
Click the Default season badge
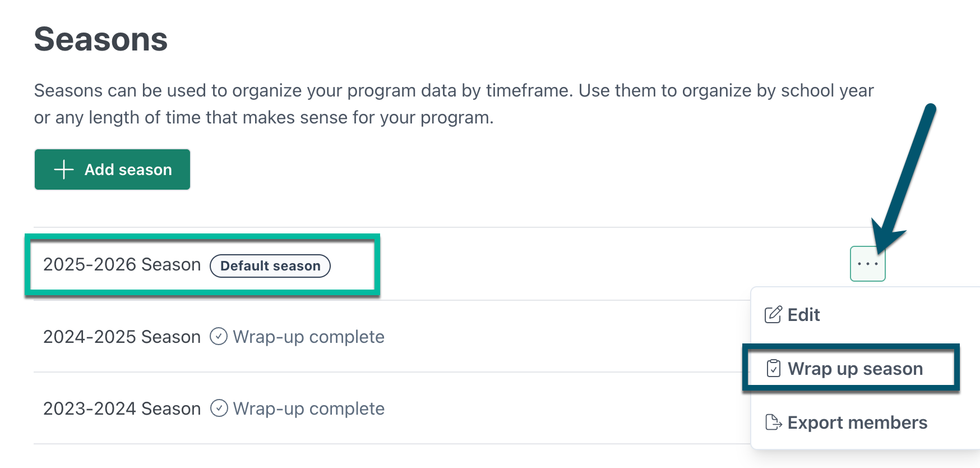[270, 266]
